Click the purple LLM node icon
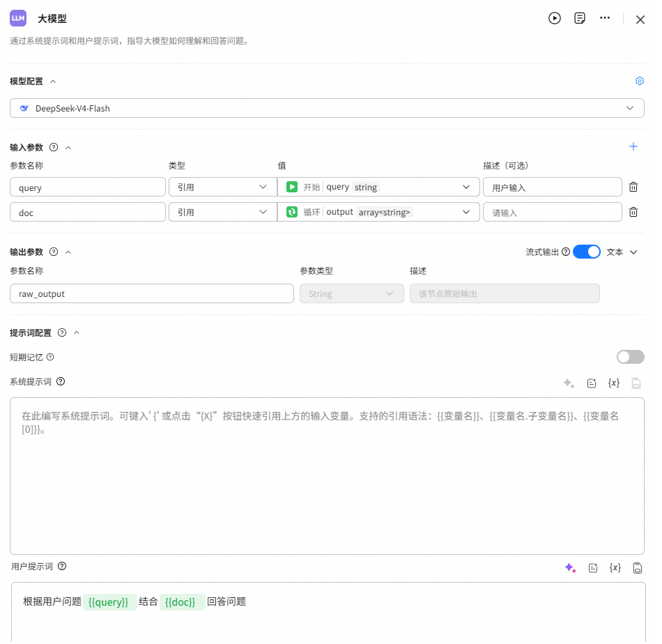 point(17,18)
